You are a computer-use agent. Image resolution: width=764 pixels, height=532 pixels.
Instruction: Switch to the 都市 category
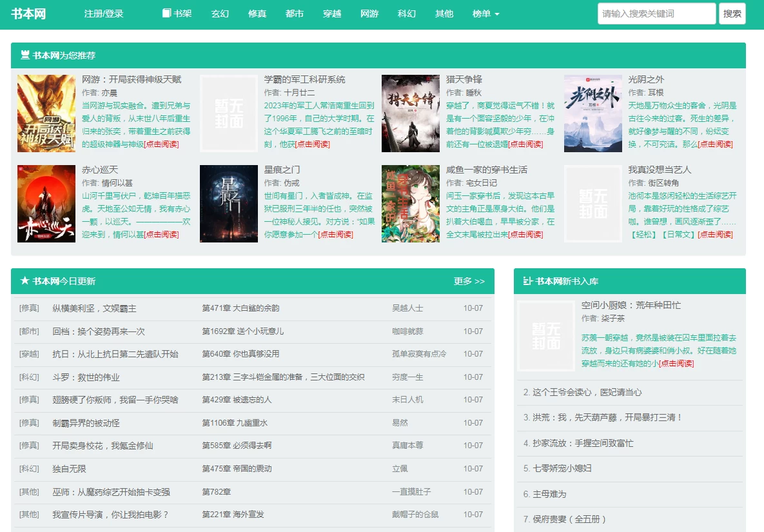pos(295,14)
